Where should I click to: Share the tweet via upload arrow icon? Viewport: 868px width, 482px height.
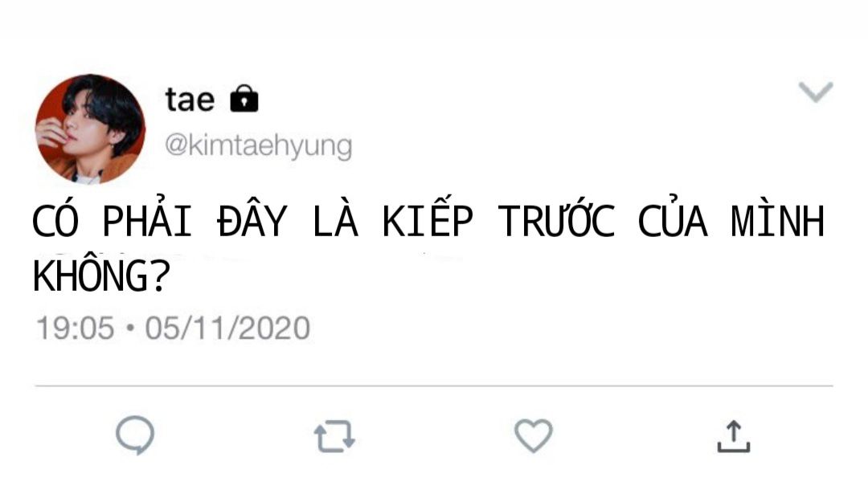tap(734, 437)
